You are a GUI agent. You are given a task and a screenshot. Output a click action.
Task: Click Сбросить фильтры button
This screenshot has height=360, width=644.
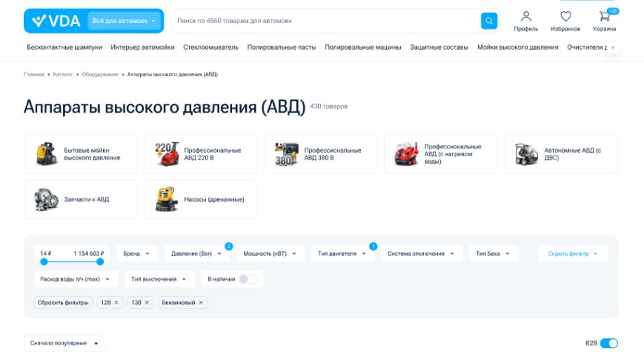[x=63, y=303]
